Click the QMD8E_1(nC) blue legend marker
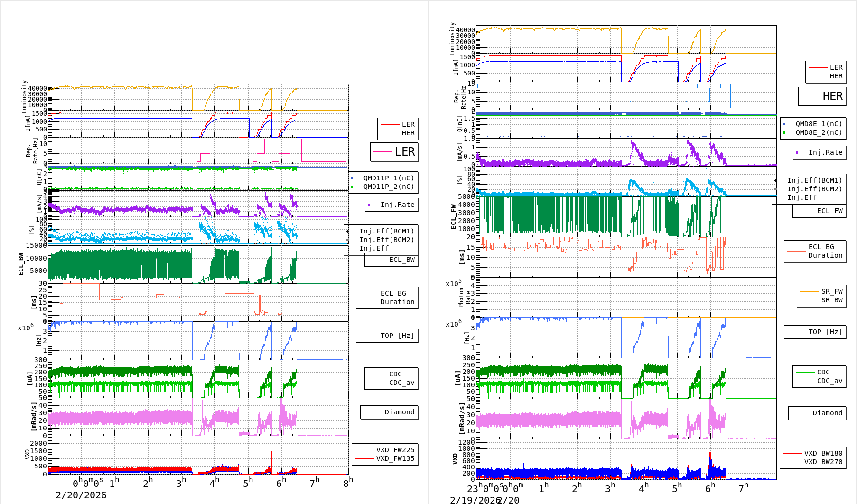The width and height of the screenshot is (857, 504). point(784,124)
